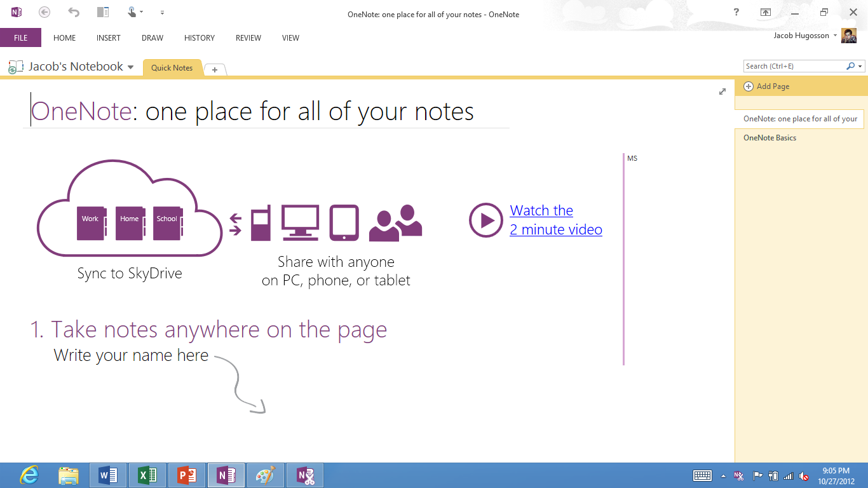Open OneNote from the taskbar

point(226,475)
